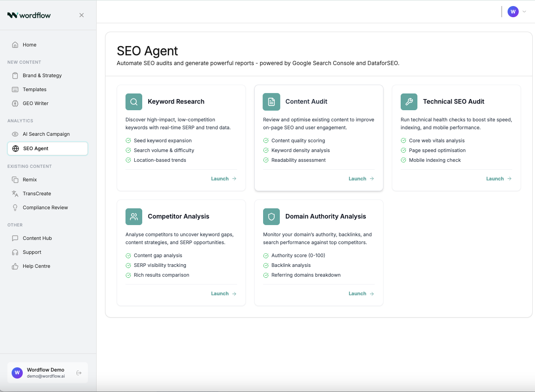Image resolution: width=535 pixels, height=392 pixels.
Task: Click the AI Search Campaign eye icon
Action: click(15, 134)
